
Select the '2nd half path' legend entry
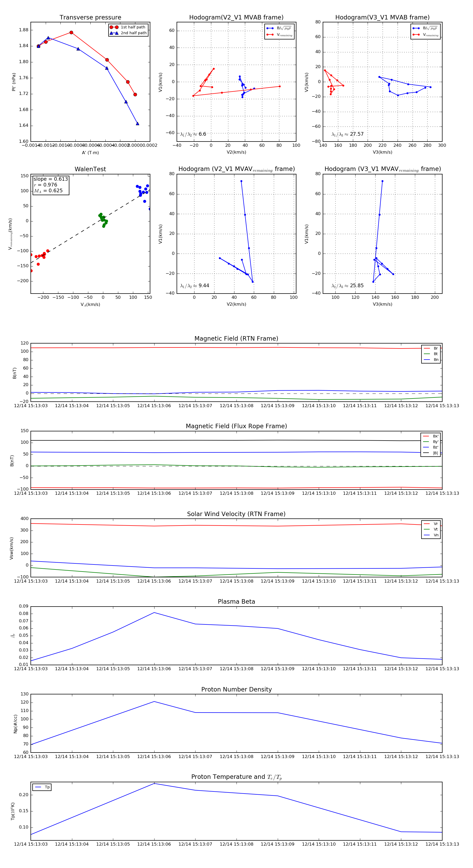click(128, 33)
